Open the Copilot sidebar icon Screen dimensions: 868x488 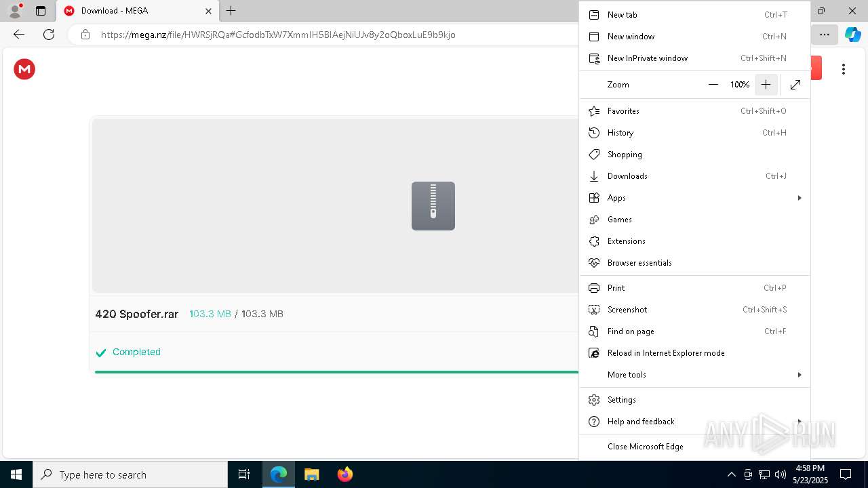852,35
